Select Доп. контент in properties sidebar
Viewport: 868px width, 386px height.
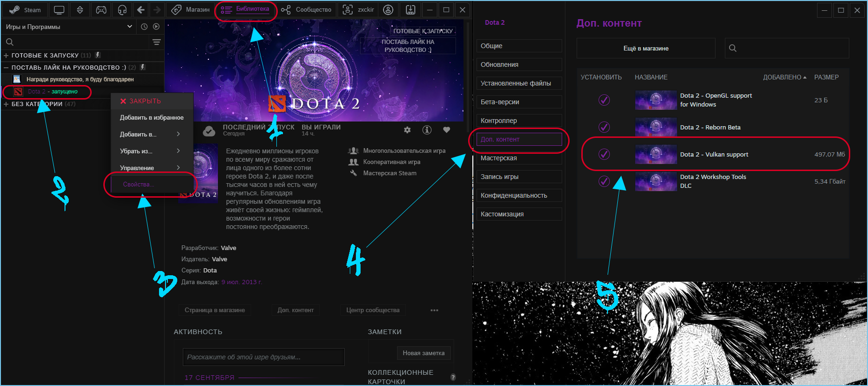coord(519,139)
